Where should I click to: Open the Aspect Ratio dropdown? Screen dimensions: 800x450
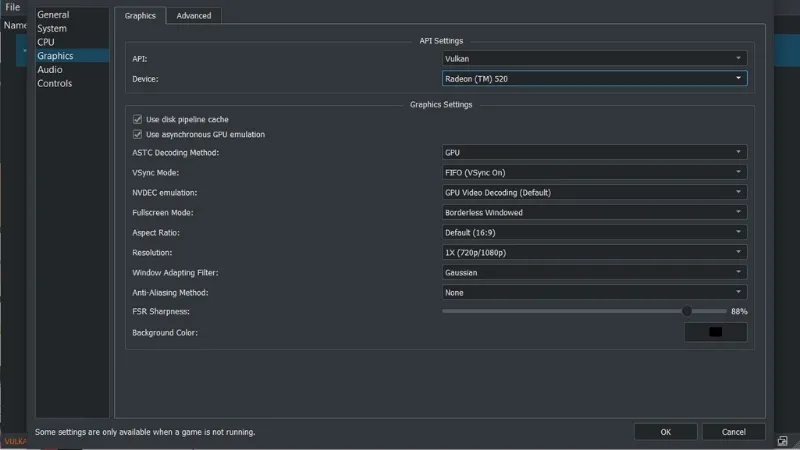tap(594, 232)
